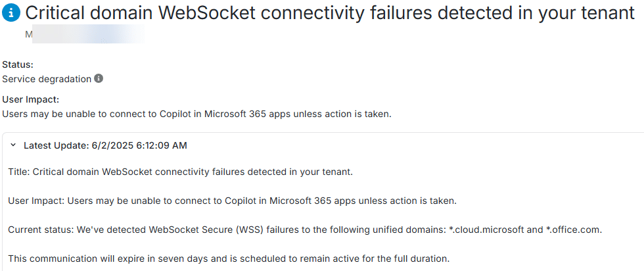Click the blurred message ID under the title
The width and height of the screenshot is (644, 271).
(84, 34)
